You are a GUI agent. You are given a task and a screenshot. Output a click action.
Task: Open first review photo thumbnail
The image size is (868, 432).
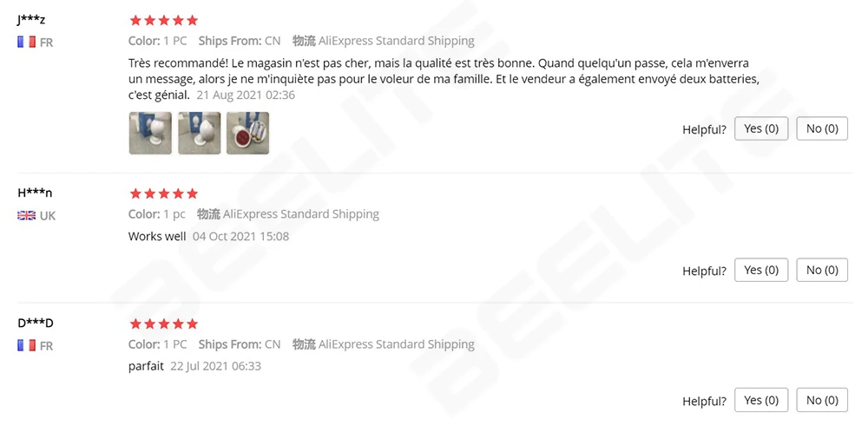click(150, 133)
